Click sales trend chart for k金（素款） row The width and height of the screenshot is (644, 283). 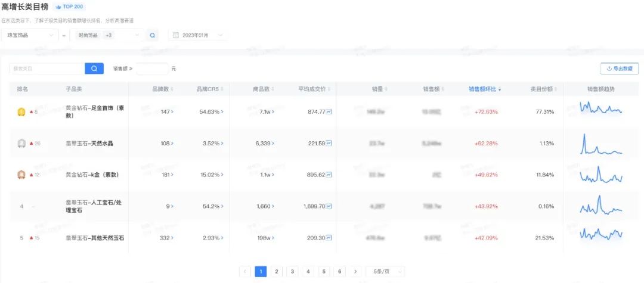(601, 175)
